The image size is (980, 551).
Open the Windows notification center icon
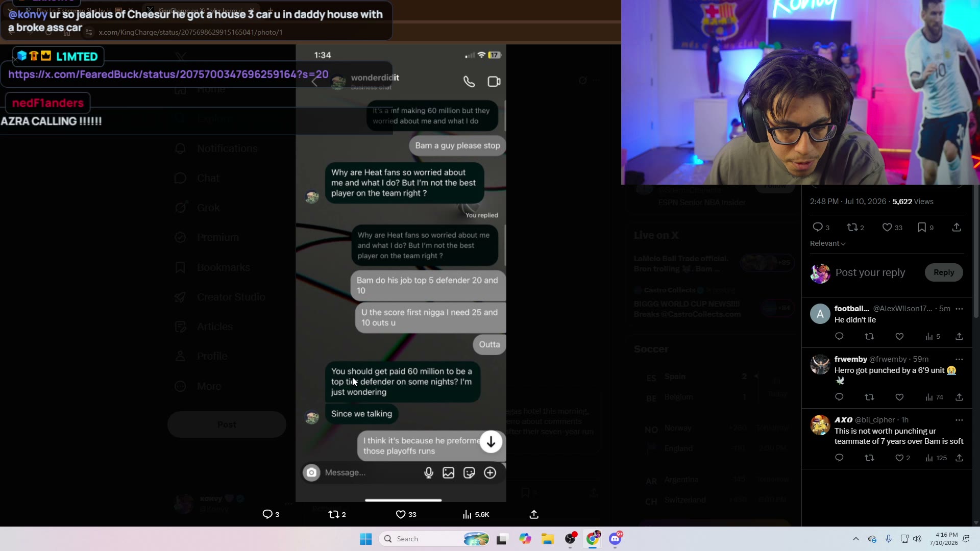(x=966, y=539)
